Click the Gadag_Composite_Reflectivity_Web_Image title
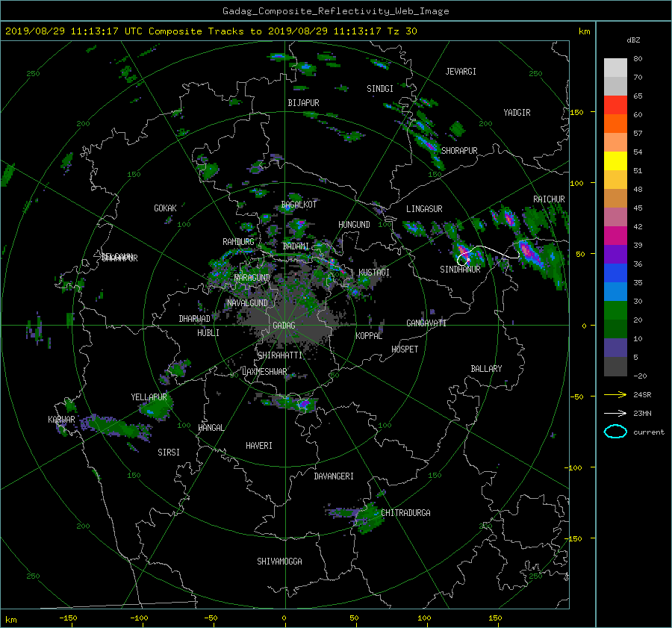Image resolution: width=672 pixels, height=628 pixels. (x=335, y=11)
